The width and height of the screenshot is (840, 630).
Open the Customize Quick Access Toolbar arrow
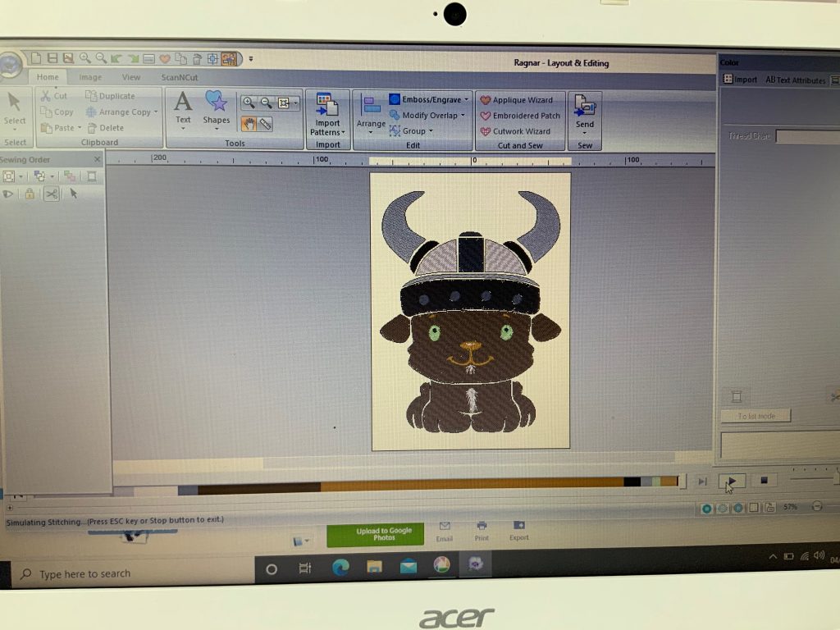(x=251, y=59)
